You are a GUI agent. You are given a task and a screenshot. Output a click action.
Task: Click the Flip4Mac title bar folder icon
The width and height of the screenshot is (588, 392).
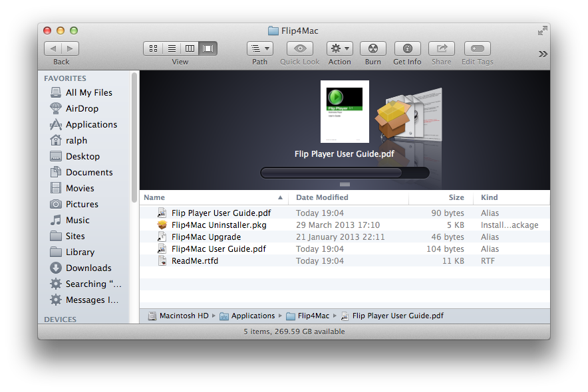click(x=273, y=31)
